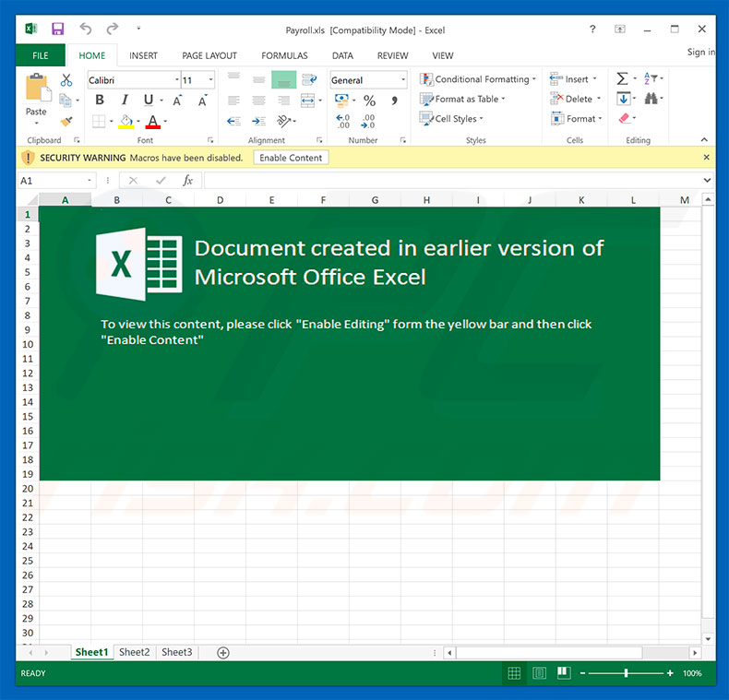
Task: Click the Fill down icon
Action: point(623,99)
